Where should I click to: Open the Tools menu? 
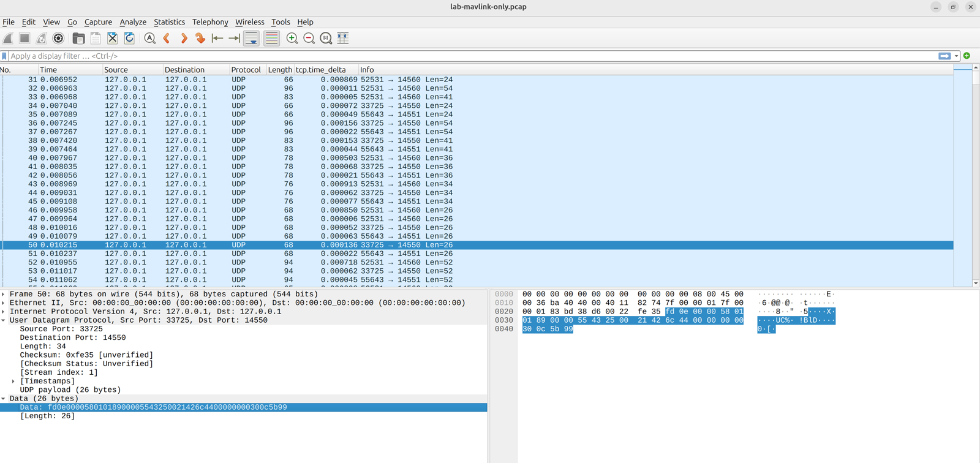click(x=281, y=22)
